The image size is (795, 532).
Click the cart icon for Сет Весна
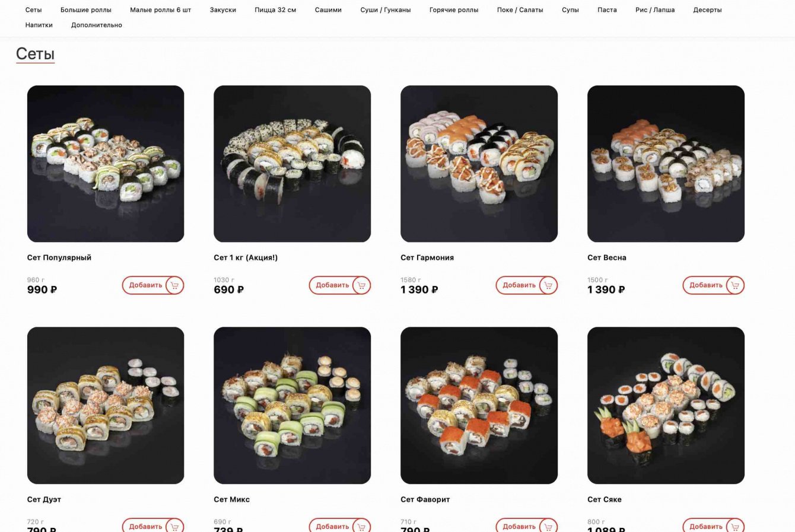coord(735,285)
